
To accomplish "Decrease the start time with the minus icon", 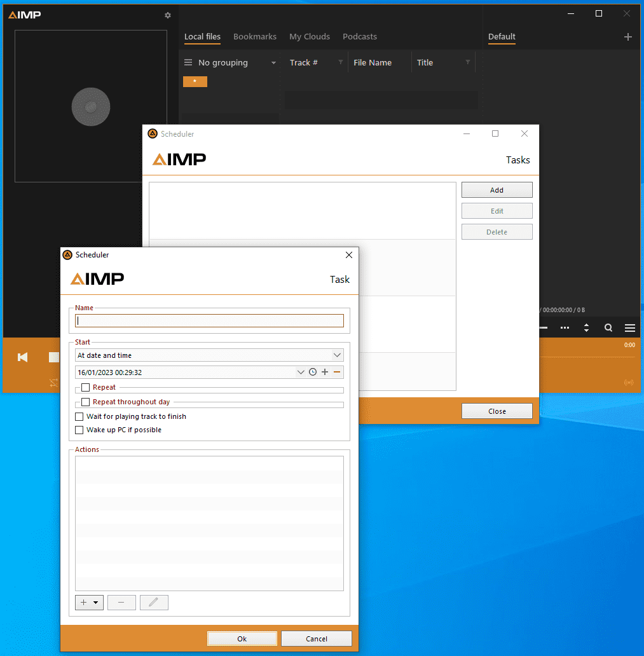I will click(x=337, y=372).
